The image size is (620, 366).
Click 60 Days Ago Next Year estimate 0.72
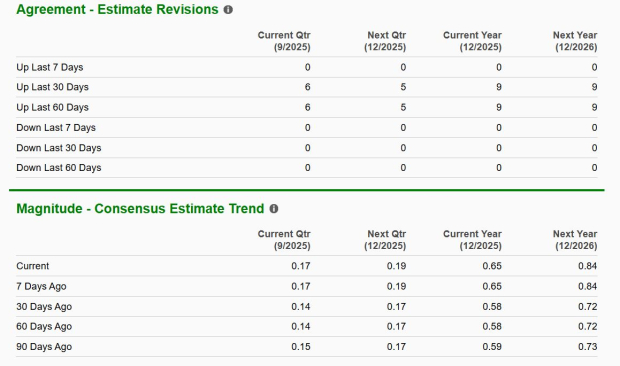(x=588, y=326)
